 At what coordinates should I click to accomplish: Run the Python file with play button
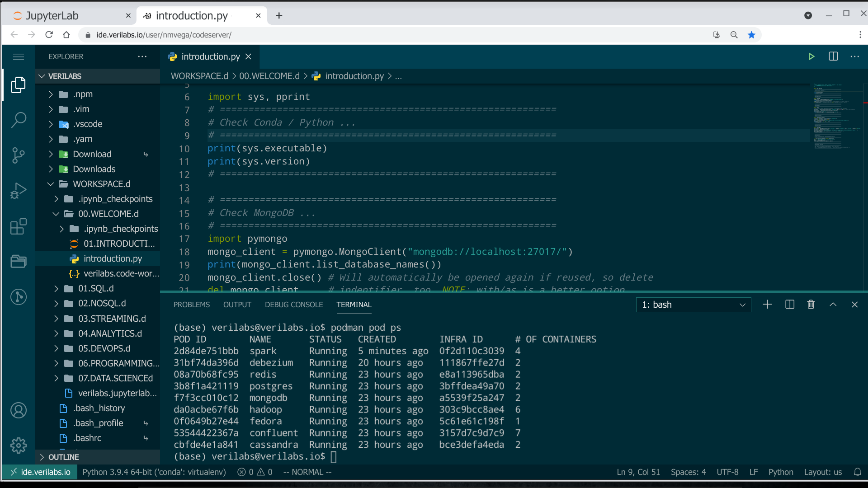[x=811, y=56]
